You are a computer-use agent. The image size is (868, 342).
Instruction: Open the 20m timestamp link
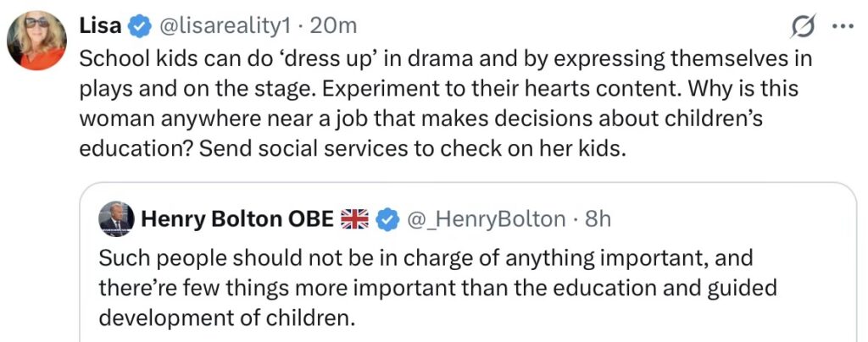(334, 26)
